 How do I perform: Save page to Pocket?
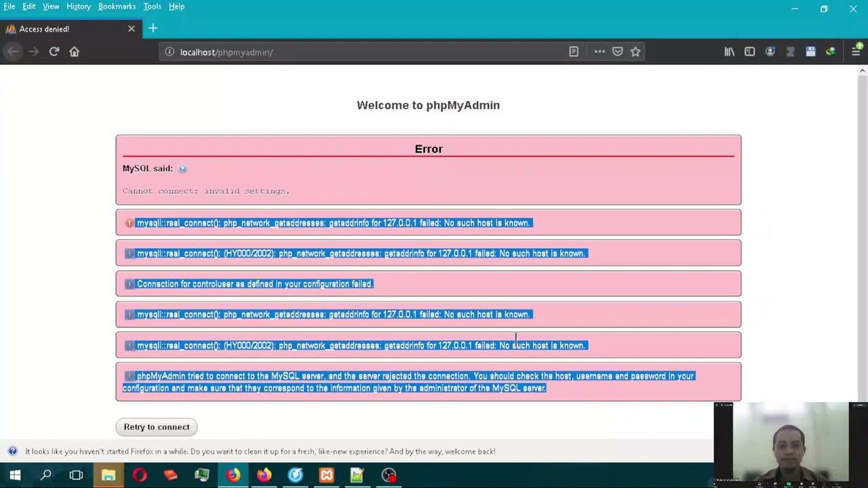[618, 52]
